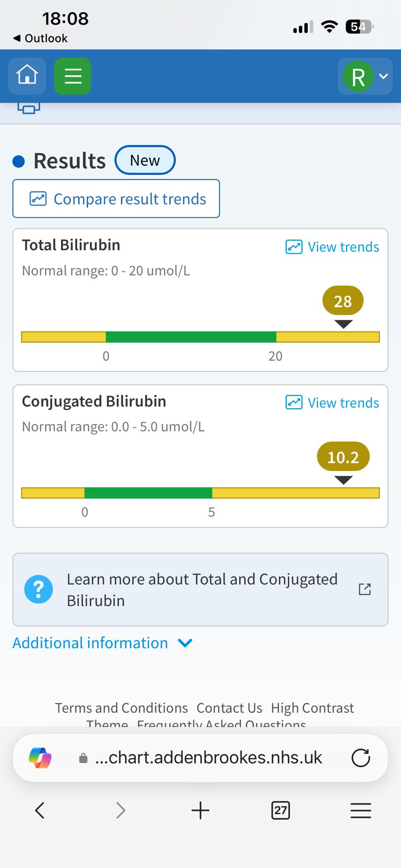Click external link icon in Learn more box
This screenshot has width=401, height=868.
tap(365, 589)
